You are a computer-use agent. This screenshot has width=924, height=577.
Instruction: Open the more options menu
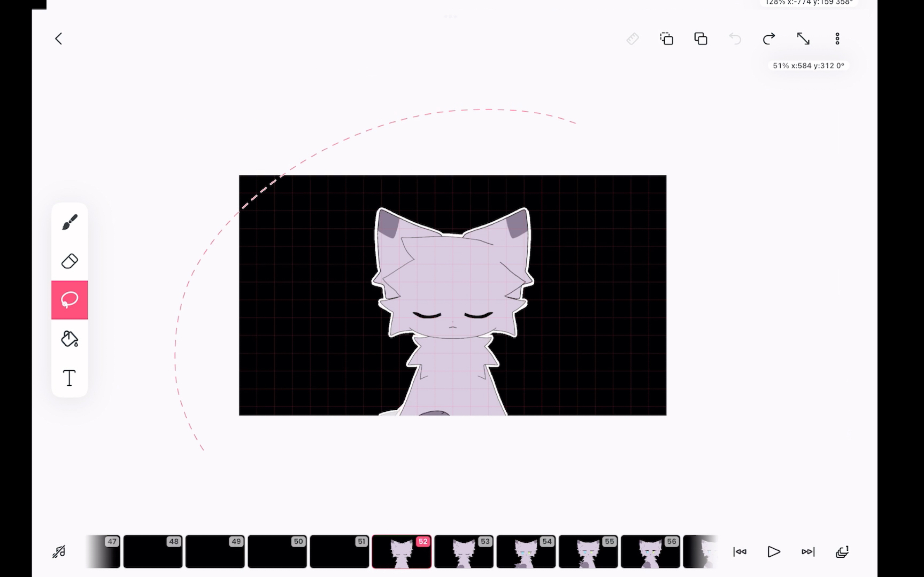(x=837, y=38)
